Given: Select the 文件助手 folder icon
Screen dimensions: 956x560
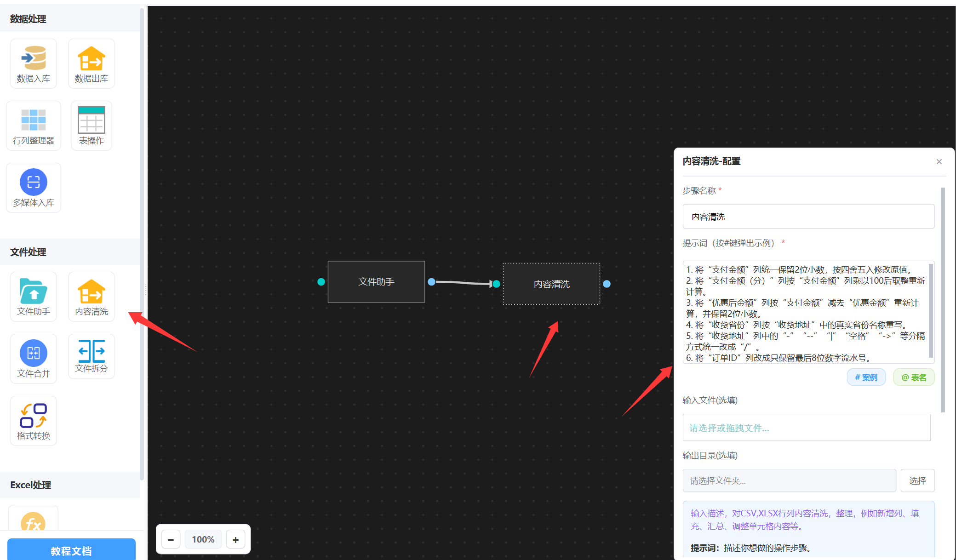Looking at the screenshot, I should [34, 297].
